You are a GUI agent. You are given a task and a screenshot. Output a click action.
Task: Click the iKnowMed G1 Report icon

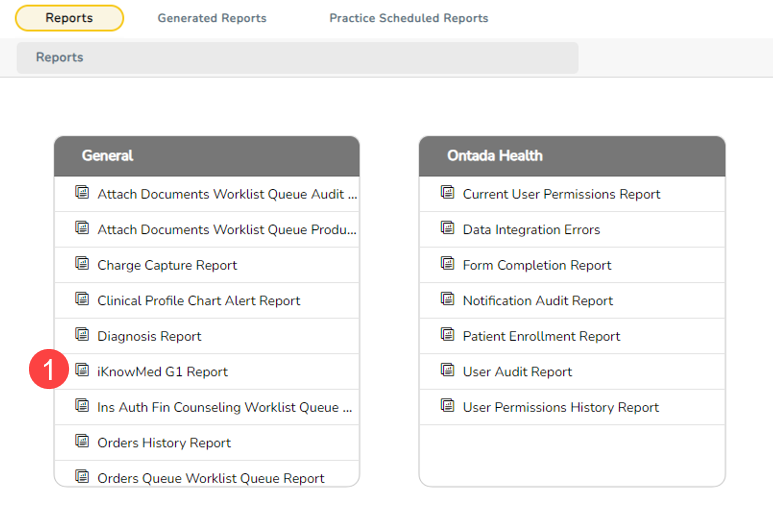pyautogui.click(x=82, y=370)
